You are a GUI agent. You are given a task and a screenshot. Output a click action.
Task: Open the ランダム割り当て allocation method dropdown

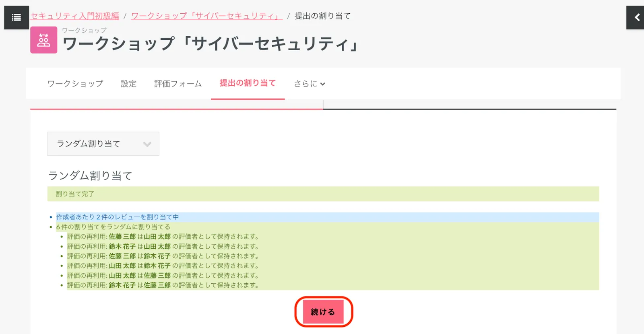(x=103, y=144)
